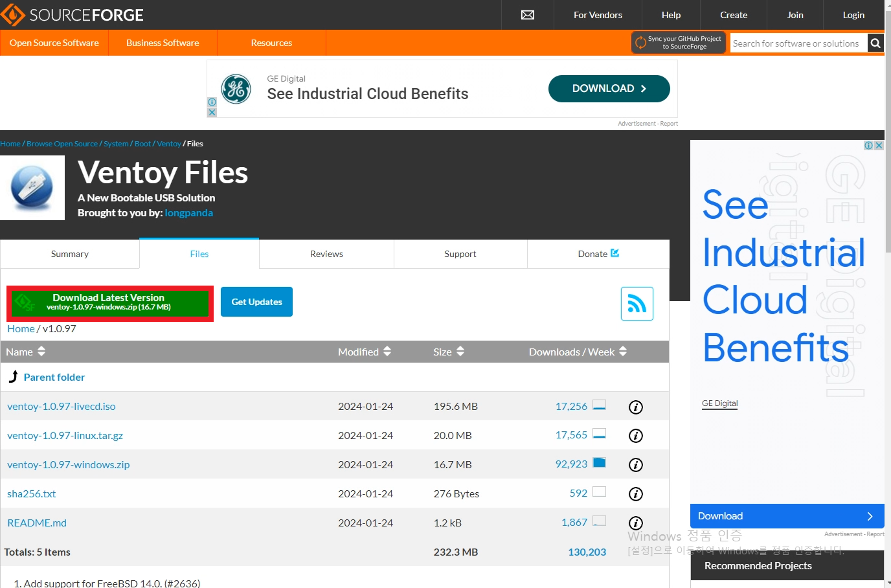
Task: Click the search magnifier button
Action: coord(875,43)
